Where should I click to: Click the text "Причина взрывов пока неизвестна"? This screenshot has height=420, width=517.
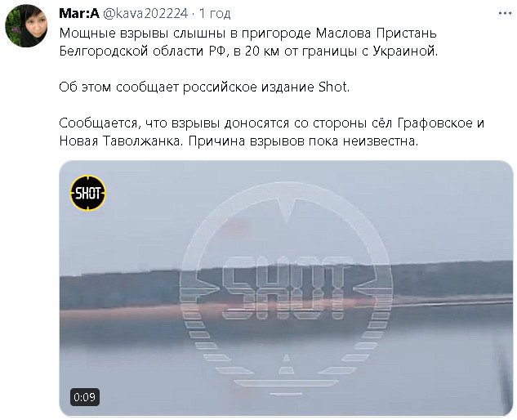tap(302, 141)
